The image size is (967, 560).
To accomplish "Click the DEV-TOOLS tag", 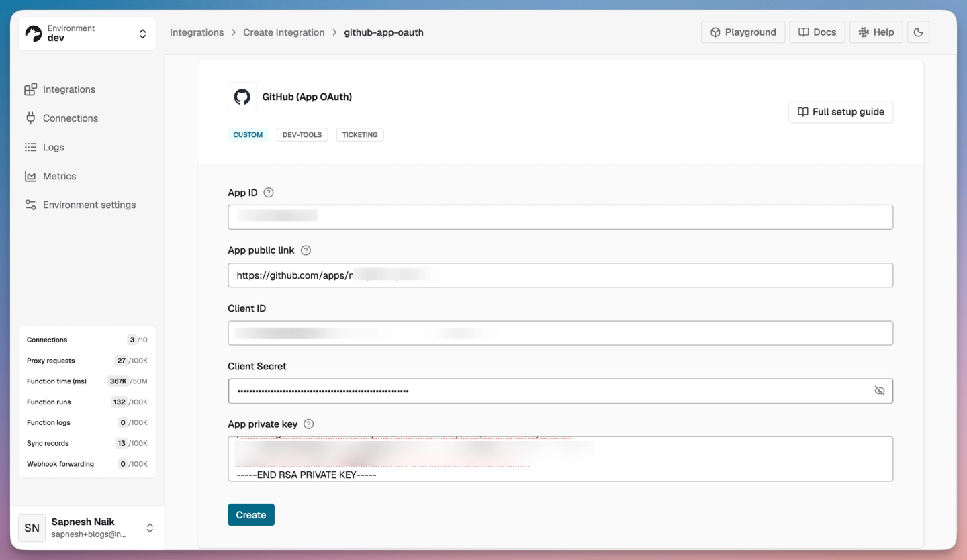I will pyautogui.click(x=302, y=135).
